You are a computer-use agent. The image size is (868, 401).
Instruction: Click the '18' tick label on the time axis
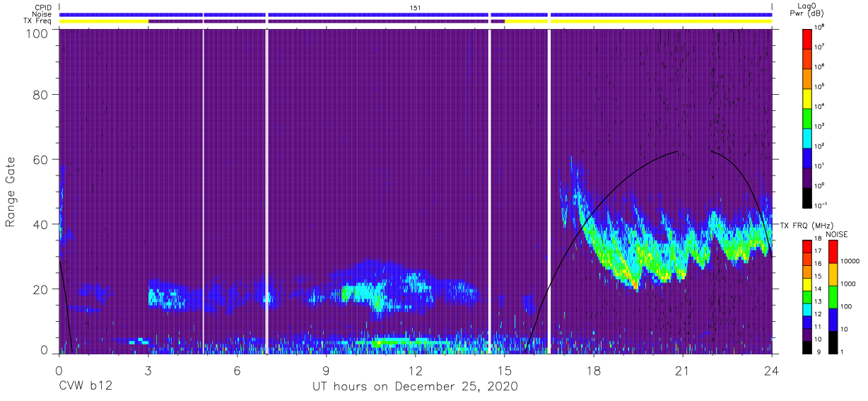point(593,370)
